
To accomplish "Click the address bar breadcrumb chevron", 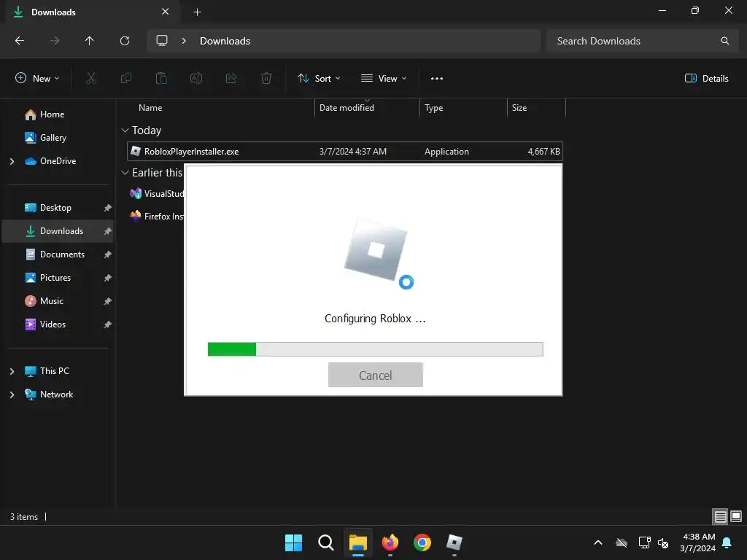I will point(184,41).
